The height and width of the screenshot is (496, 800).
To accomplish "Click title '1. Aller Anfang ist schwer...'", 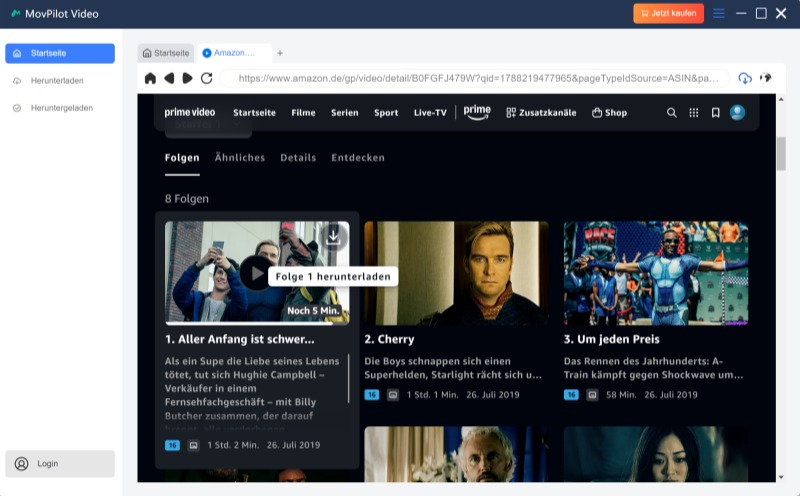I will [x=239, y=339].
